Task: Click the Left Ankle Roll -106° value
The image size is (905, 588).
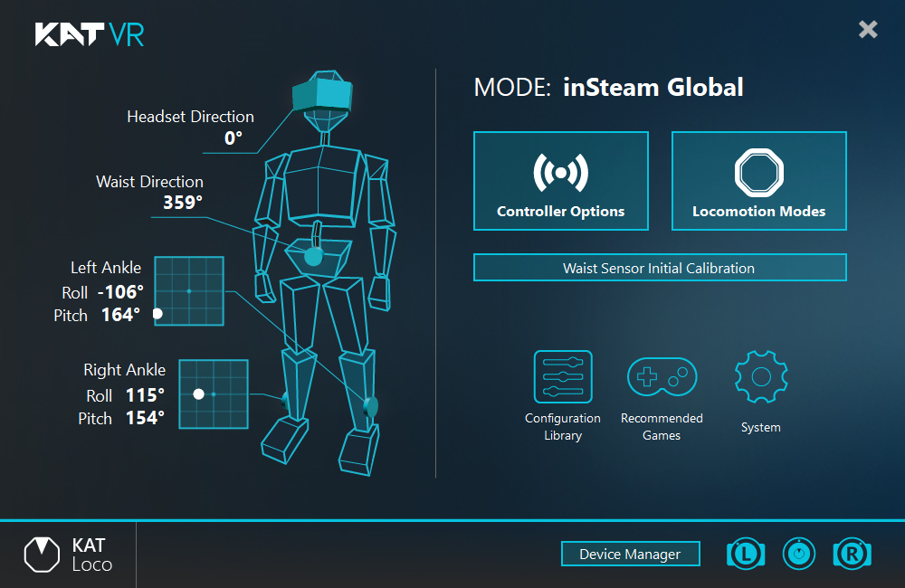Action: coord(120,292)
